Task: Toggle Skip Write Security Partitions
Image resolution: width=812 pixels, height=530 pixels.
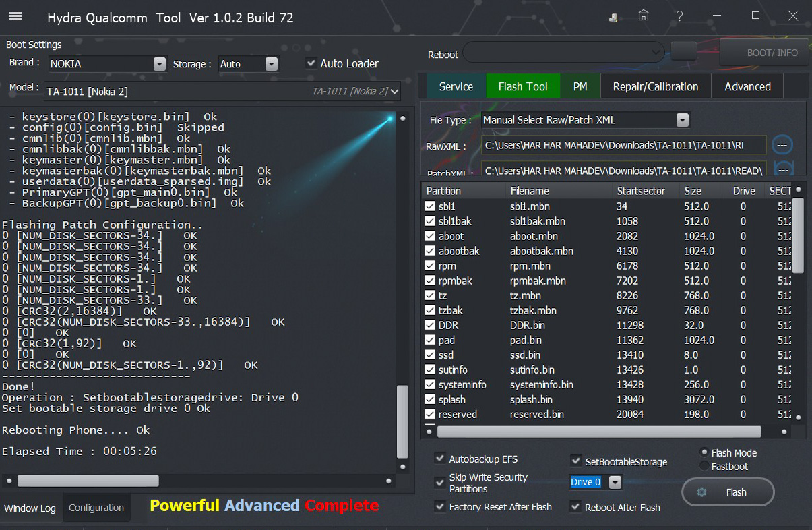Action: pyautogui.click(x=440, y=483)
